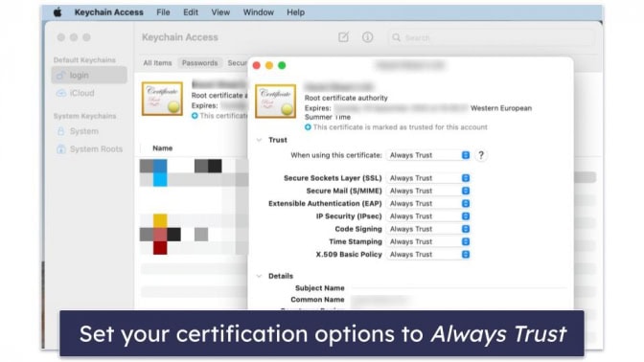Viewport: 644px width, 362px height.
Task: Open the Time Stamping dropdown
Action: [428, 241]
